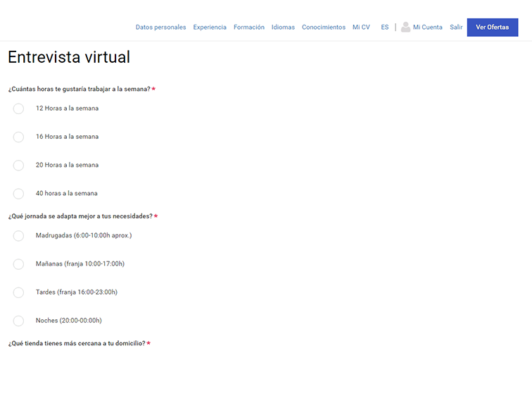This screenshot has width=532, height=403.
Task: Log out using the Salir link
Action: [x=456, y=27]
